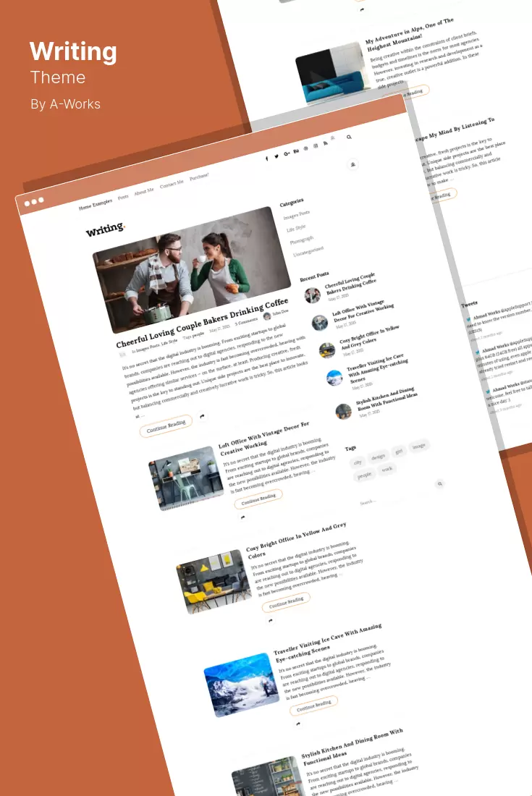Select the work tag
This screenshot has width=532, height=796.
387,470
